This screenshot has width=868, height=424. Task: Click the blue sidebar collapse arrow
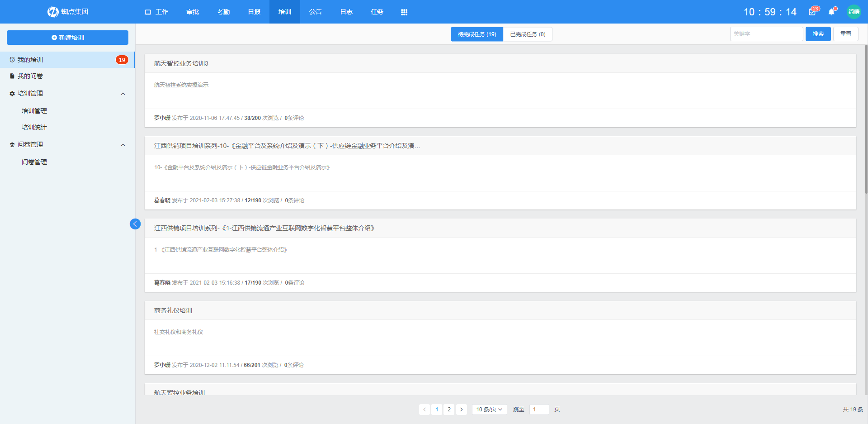click(x=135, y=224)
